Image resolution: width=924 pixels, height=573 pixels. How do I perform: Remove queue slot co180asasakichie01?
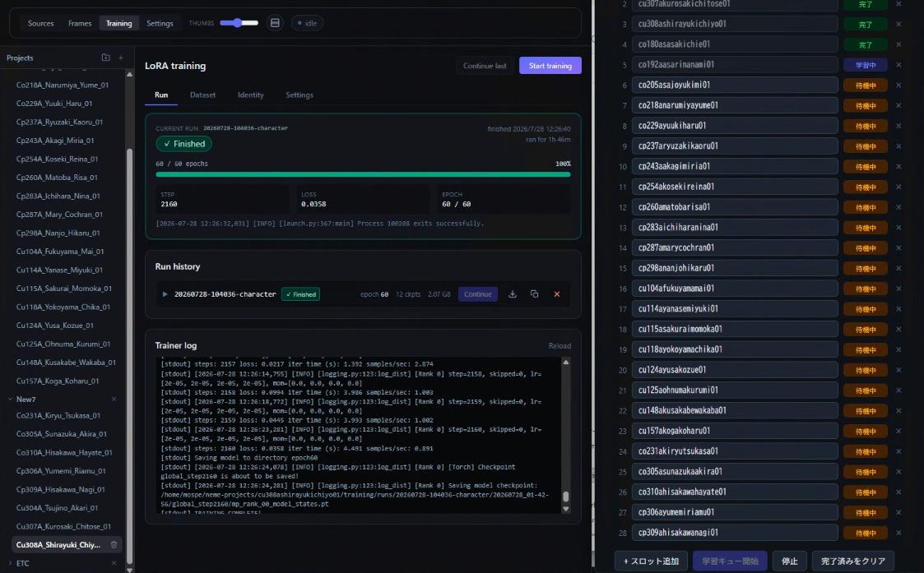(x=898, y=44)
